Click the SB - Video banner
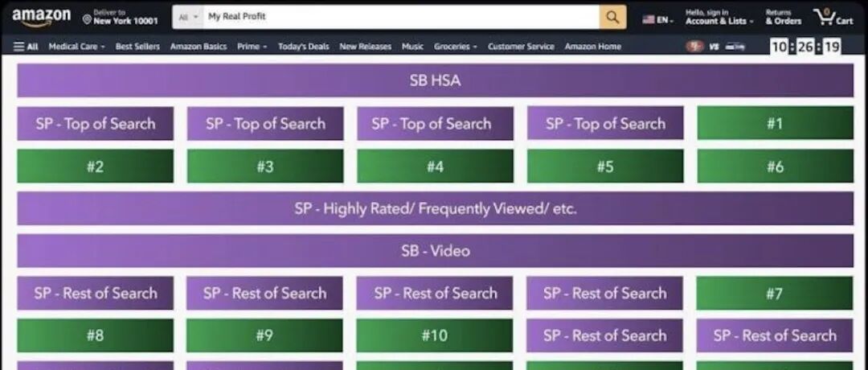Viewport: 868px width, 370px height. point(435,250)
